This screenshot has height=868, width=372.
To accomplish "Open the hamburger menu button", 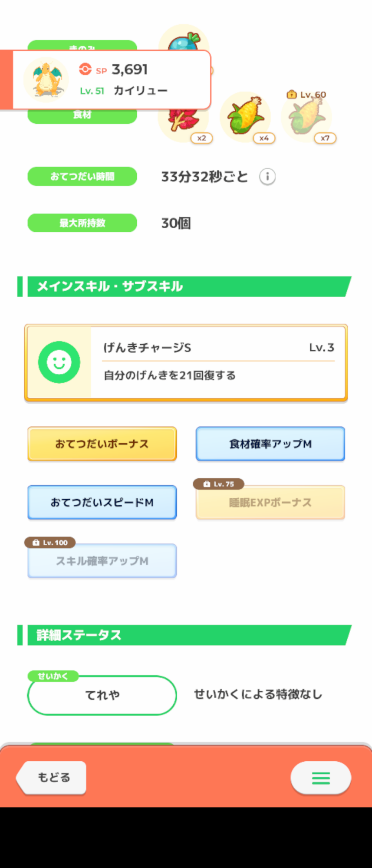I will [x=321, y=778].
